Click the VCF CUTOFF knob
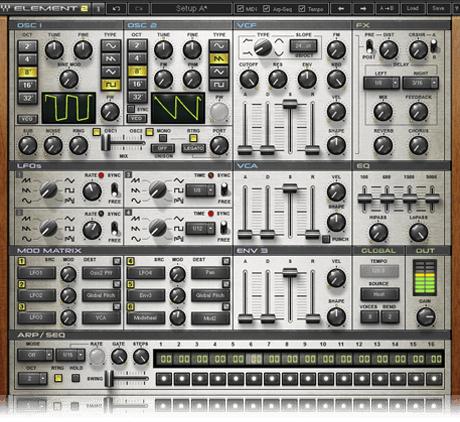460x422 pixels. click(249, 79)
